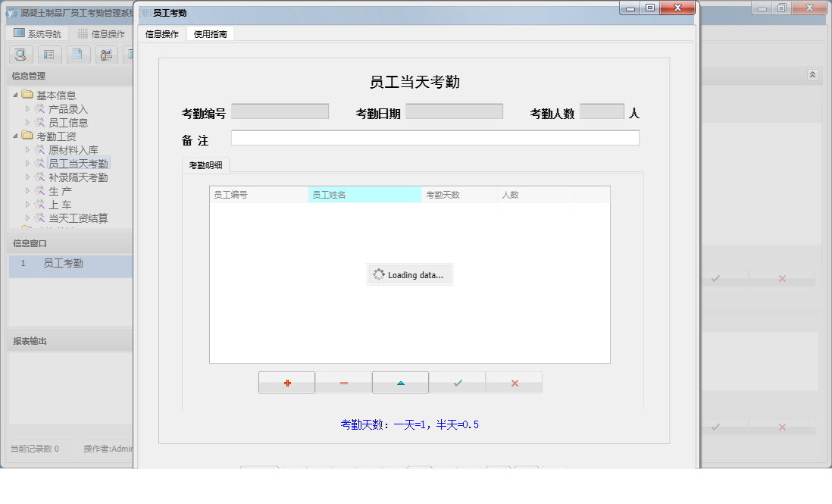Click the blue up-arrow icon below the grid
The width and height of the screenshot is (832, 504).
[400, 383]
